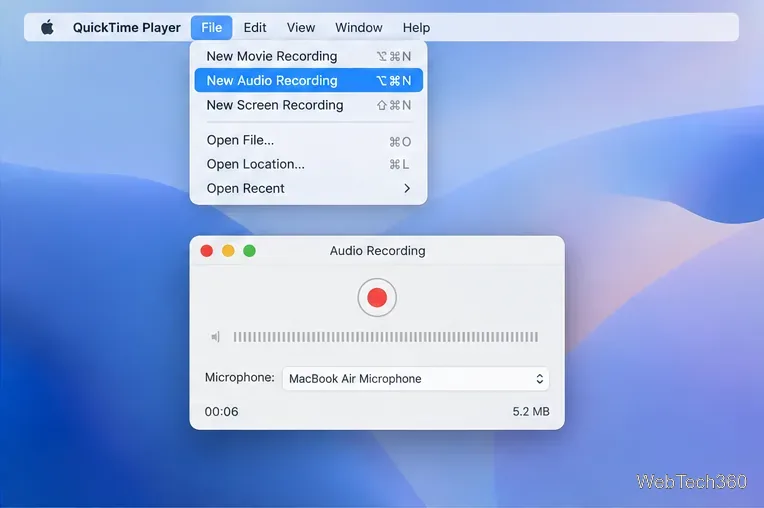Click the 00:06 elapsed time readout
The height and width of the screenshot is (508, 764).
click(221, 412)
